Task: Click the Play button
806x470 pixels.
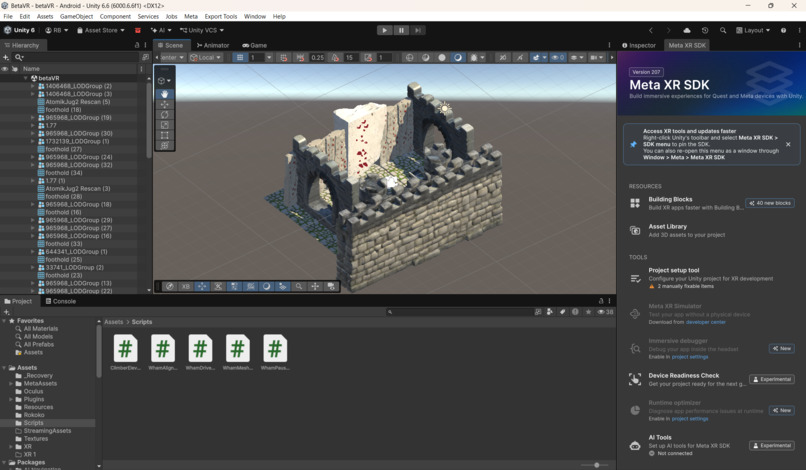Action: 384,30
